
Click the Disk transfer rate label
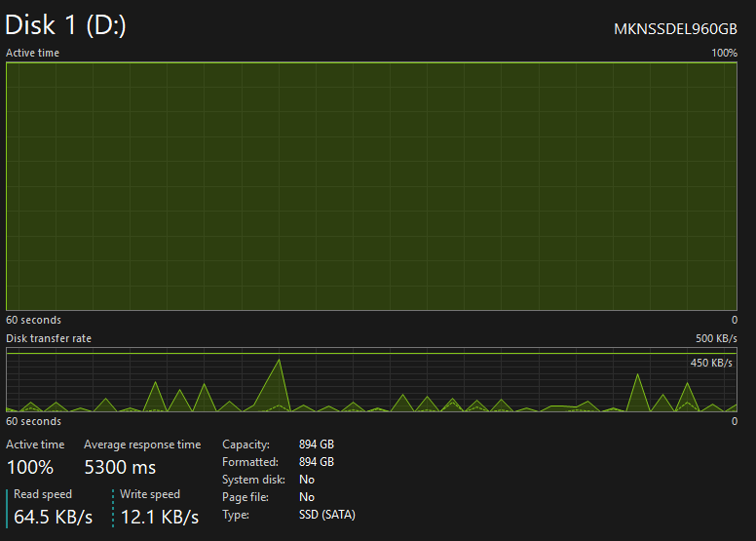[x=48, y=338]
